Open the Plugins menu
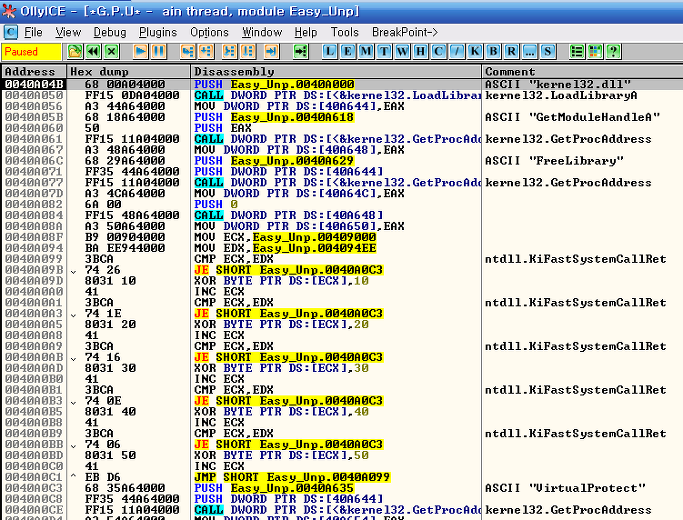 point(158,32)
